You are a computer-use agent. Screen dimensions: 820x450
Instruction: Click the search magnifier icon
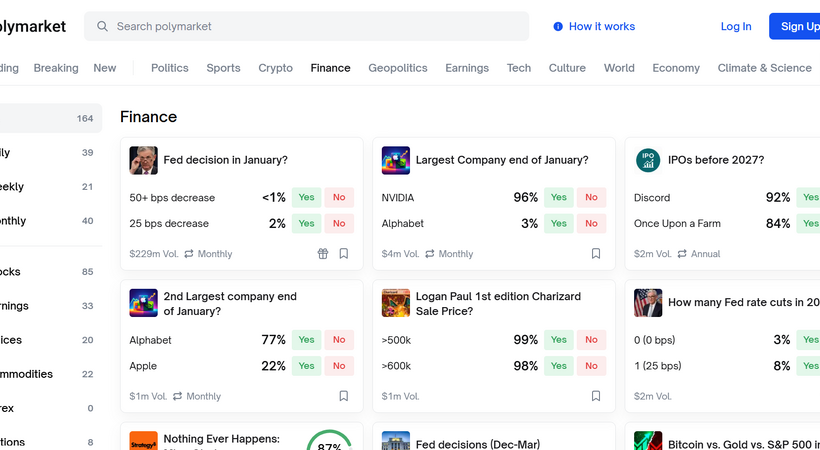[102, 26]
